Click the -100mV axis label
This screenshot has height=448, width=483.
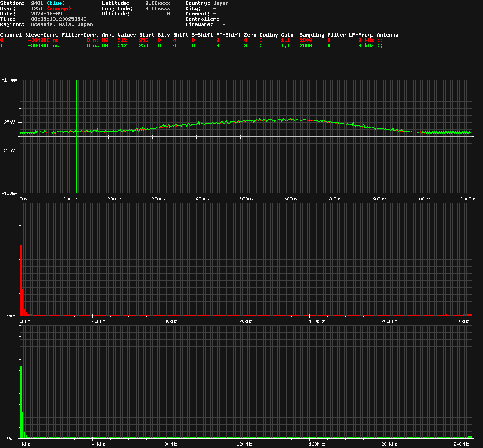9,193
